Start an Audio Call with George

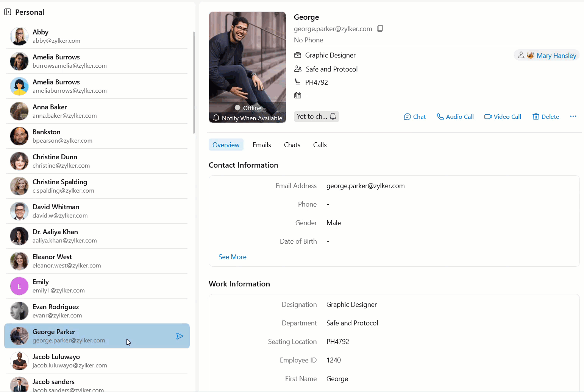point(455,117)
